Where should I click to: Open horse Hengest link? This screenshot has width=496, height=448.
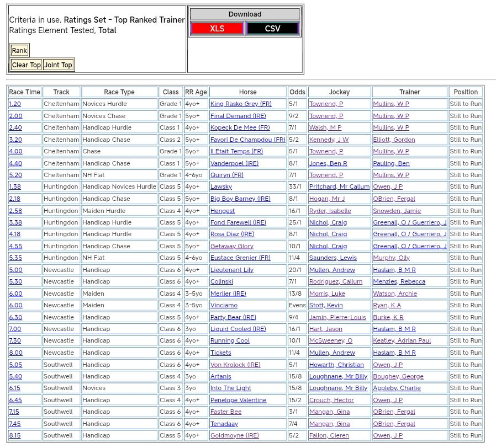point(223,211)
